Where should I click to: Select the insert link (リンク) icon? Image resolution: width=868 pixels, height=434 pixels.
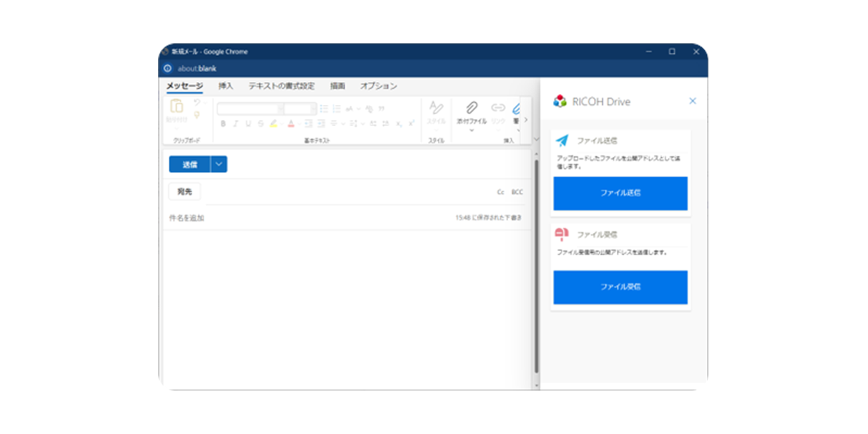[499, 108]
